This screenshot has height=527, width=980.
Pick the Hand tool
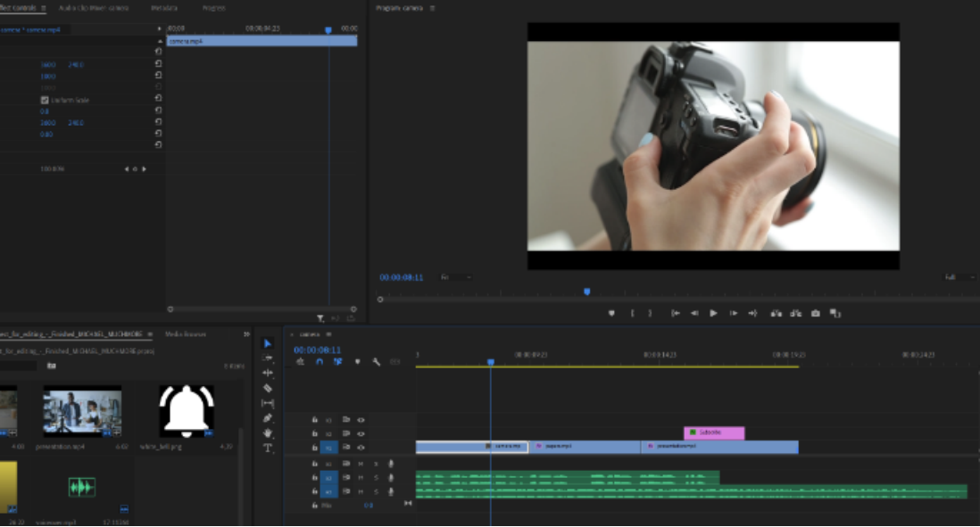coord(268,431)
